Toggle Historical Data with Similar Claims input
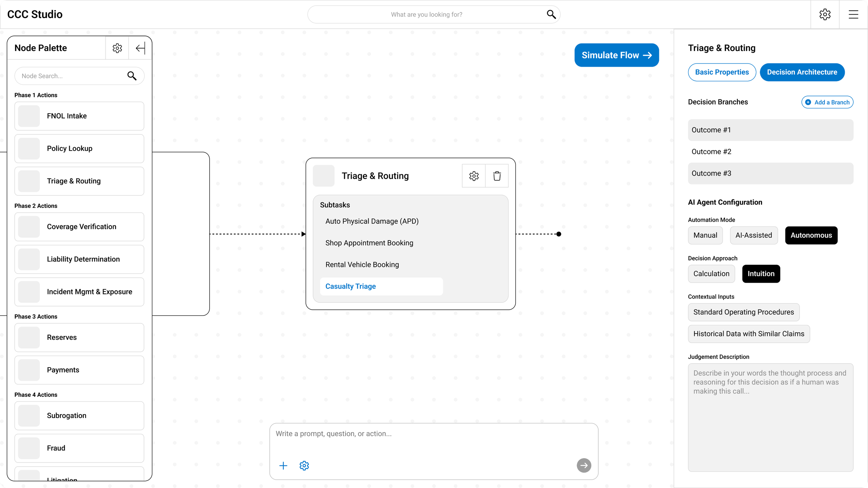868x488 pixels. tap(749, 334)
